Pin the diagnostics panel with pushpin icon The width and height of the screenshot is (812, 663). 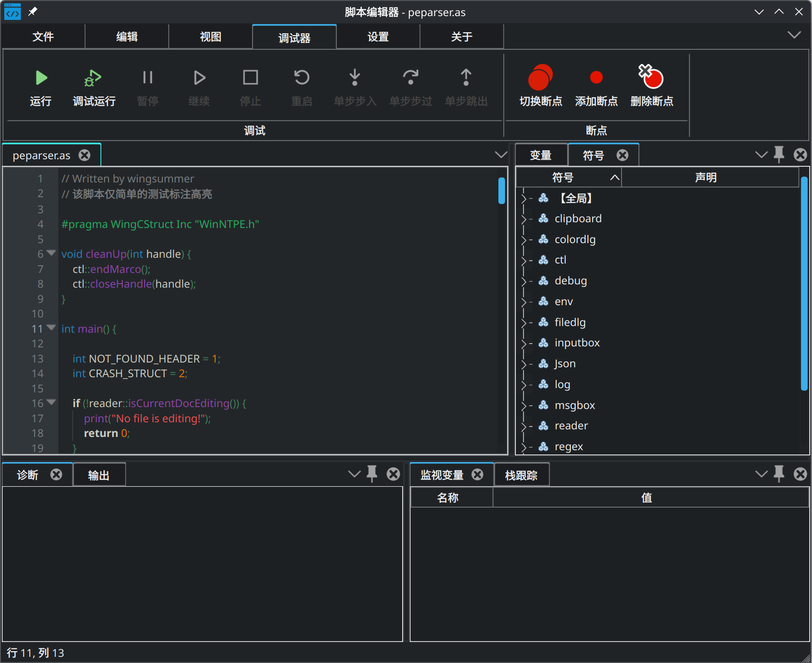372,474
